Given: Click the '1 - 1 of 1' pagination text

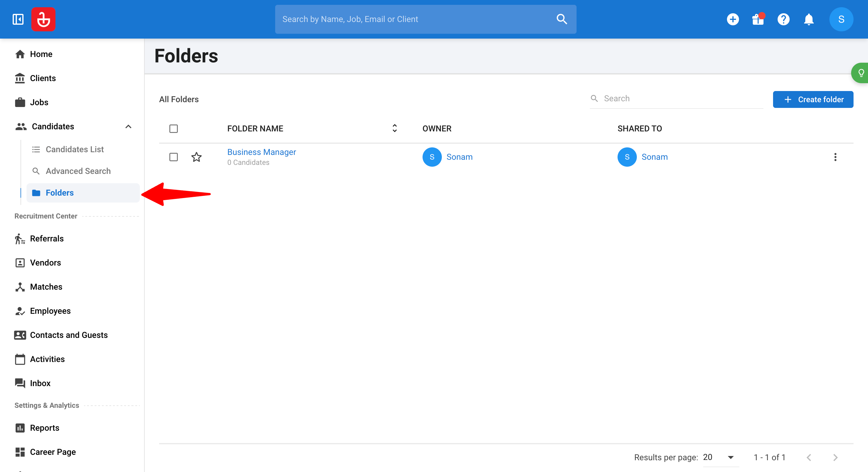Looking at the screenshot, I should point(770,458).
